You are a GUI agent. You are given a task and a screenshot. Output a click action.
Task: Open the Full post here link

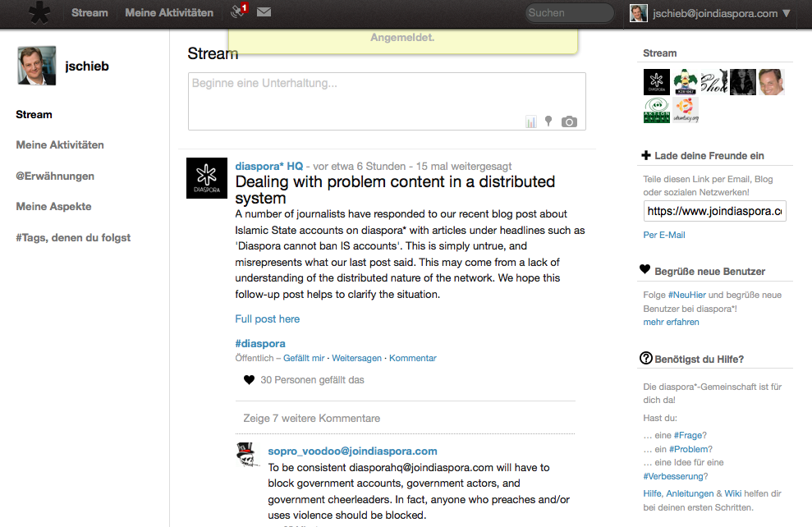point(267,318)
